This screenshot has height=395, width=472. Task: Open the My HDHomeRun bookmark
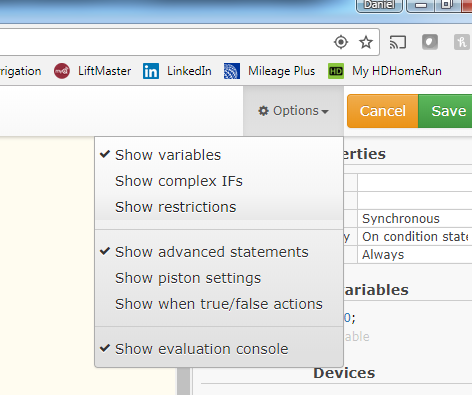[385, 71]
